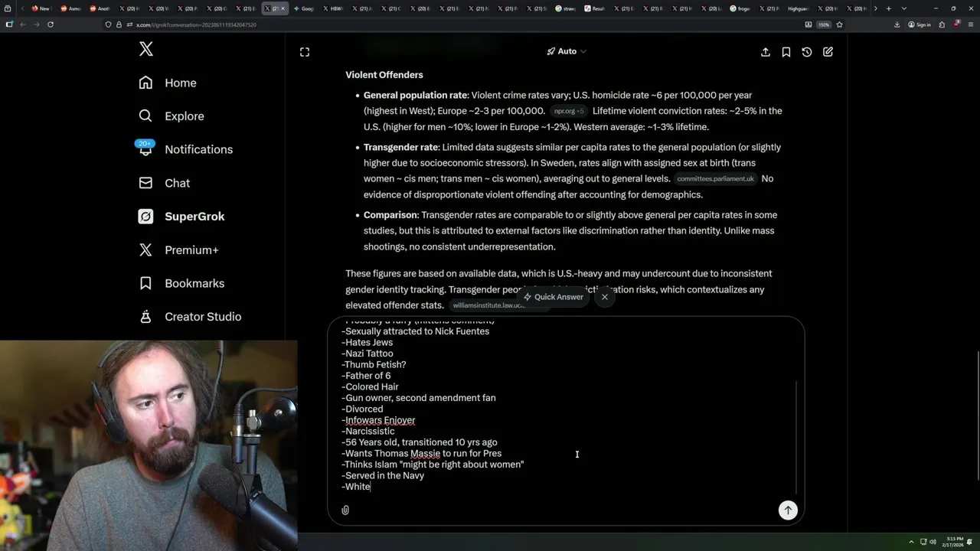
Task: Click the '-Served in the Navy' line
Action: coord(383,475)
